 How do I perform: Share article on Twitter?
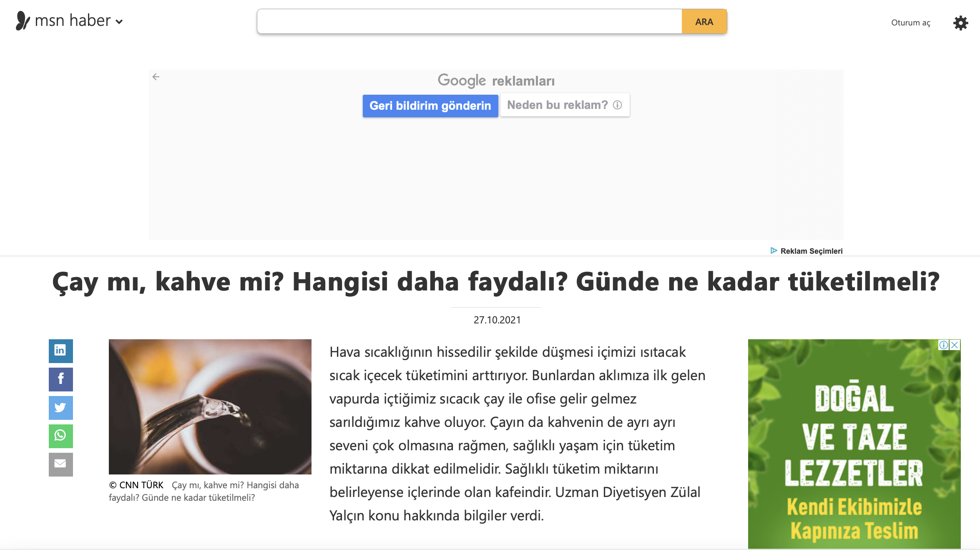click(60, 408)
